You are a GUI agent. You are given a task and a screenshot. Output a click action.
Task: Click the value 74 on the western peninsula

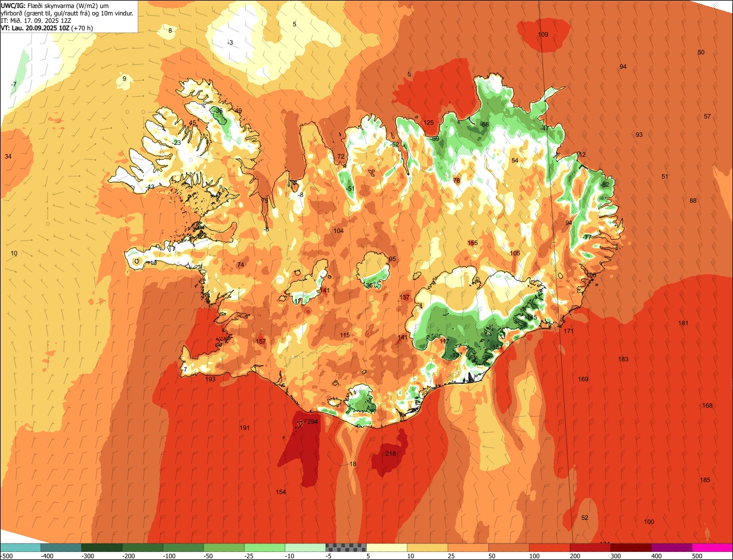[241, 265]
